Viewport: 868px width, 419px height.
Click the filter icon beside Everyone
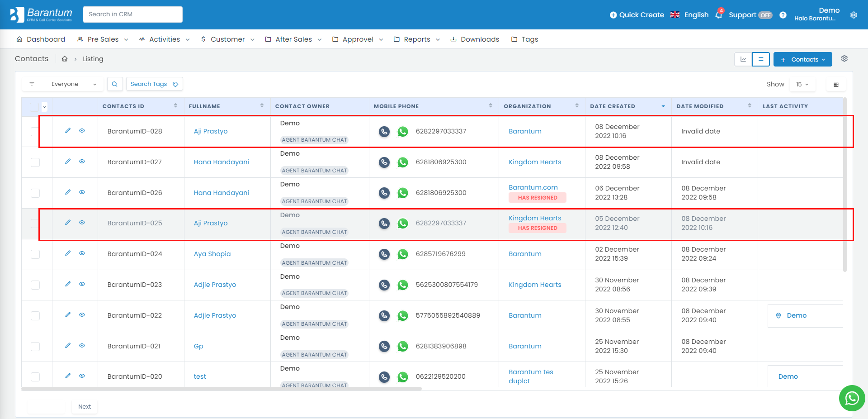(32, 84)
